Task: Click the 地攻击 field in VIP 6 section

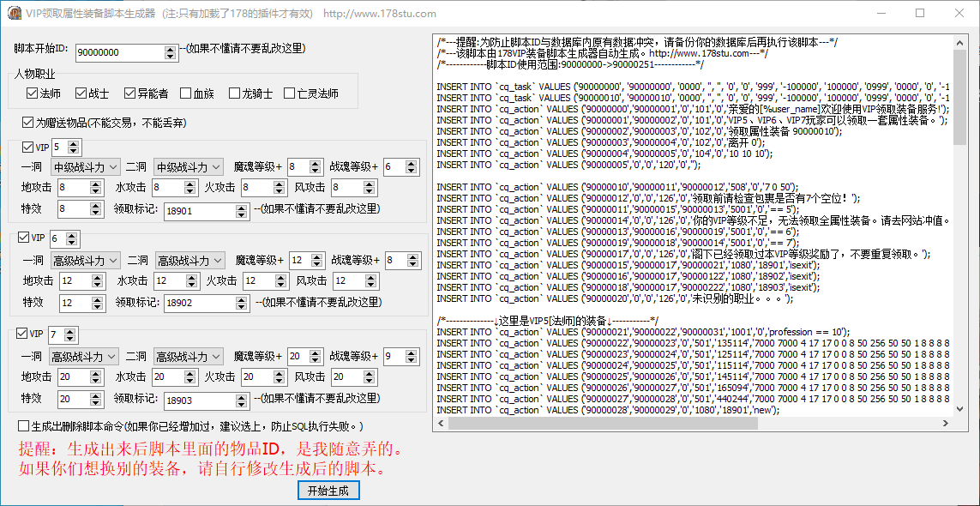Action: (75, 282)
